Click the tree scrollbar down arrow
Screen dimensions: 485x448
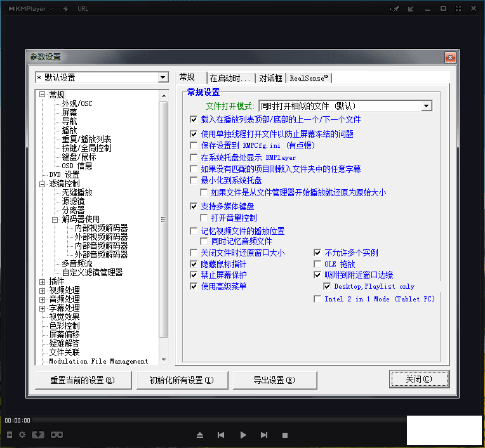164,360
